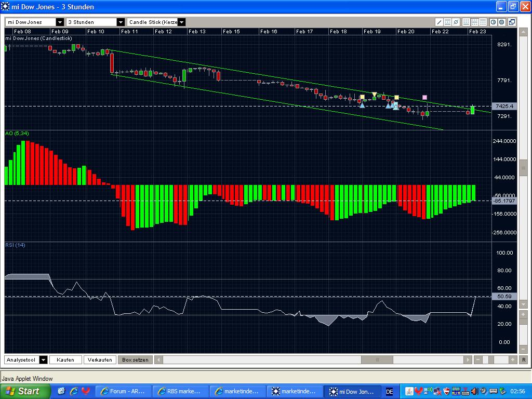The height and width of the screenshot is (399, 532).
Task: Select the horizontal line tool
Action: pyautogui.click(x=447, y=22)
